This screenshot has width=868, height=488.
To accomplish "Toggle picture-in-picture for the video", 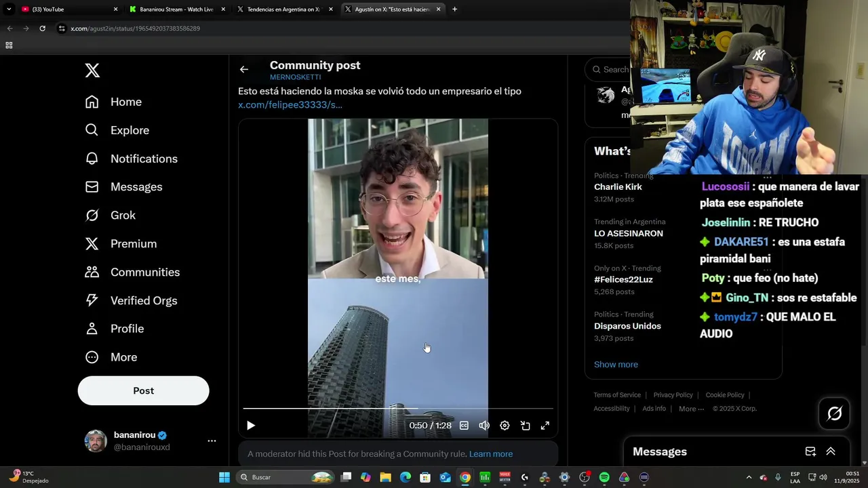I will (x=525, y=426).
